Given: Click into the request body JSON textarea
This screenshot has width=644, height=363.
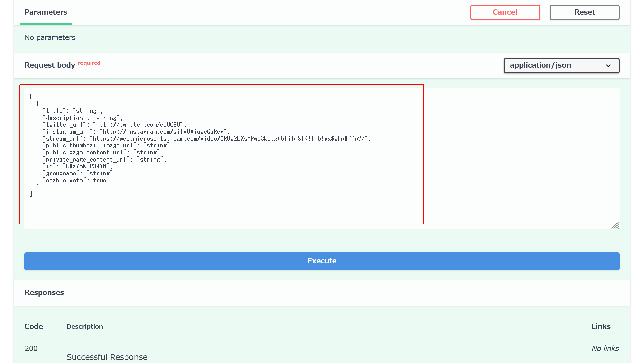Looking at the screenshot, I should 322,158.
